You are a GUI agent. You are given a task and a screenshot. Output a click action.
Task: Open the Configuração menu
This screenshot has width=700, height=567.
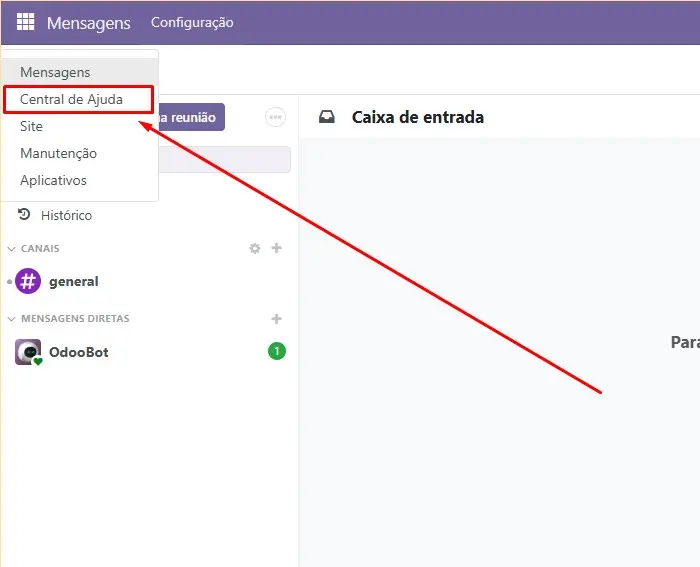coord(192,22)
